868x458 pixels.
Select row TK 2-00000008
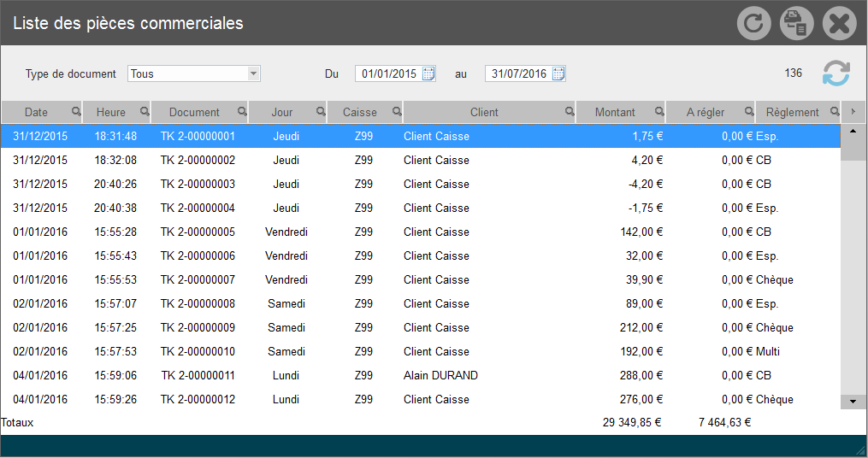(421, 303)
